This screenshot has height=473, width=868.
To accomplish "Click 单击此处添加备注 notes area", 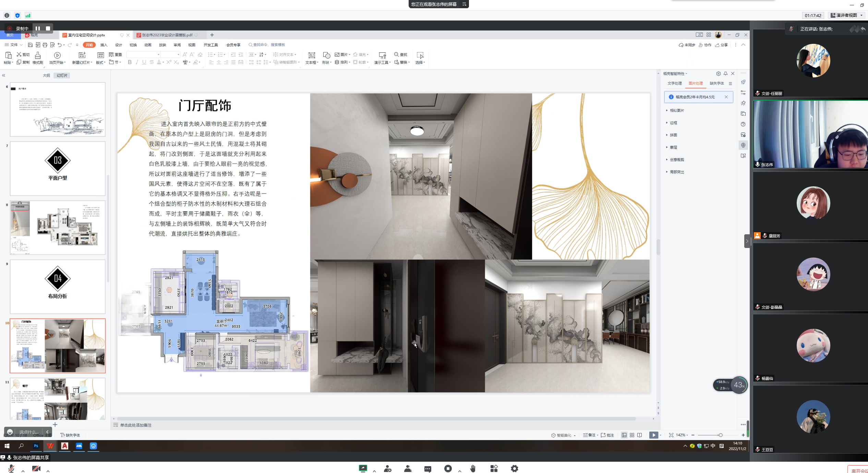I will pyautogui.click(x=136, y=425).
